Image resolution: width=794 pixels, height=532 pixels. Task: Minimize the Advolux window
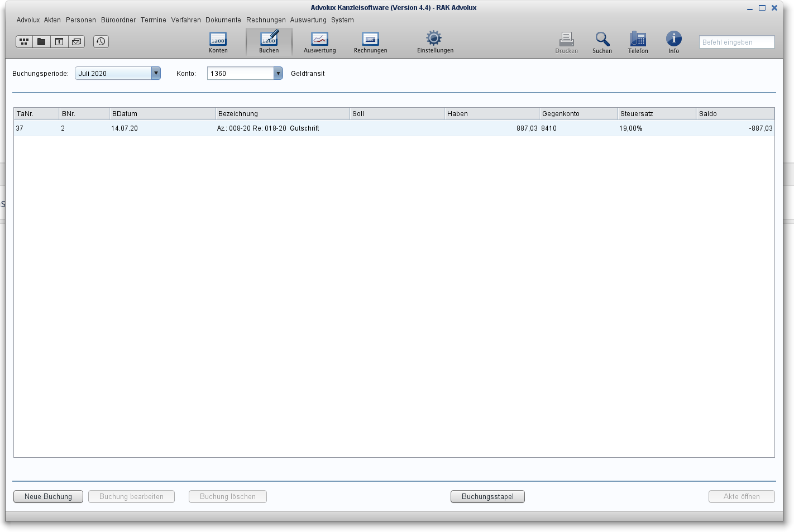point(750,8)
